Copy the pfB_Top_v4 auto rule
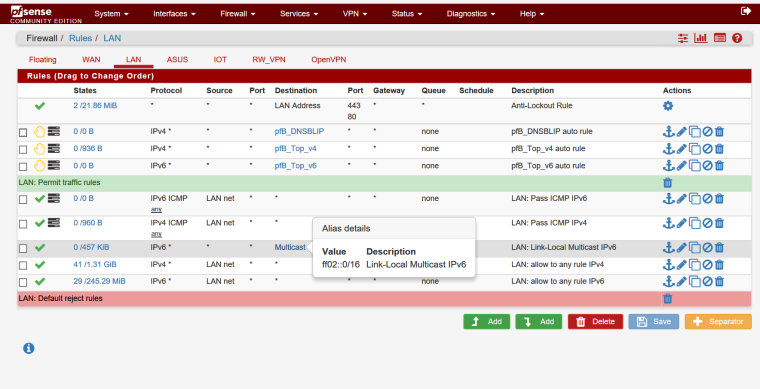This screenshot has width=760, height=389. (x=695, y=149)
